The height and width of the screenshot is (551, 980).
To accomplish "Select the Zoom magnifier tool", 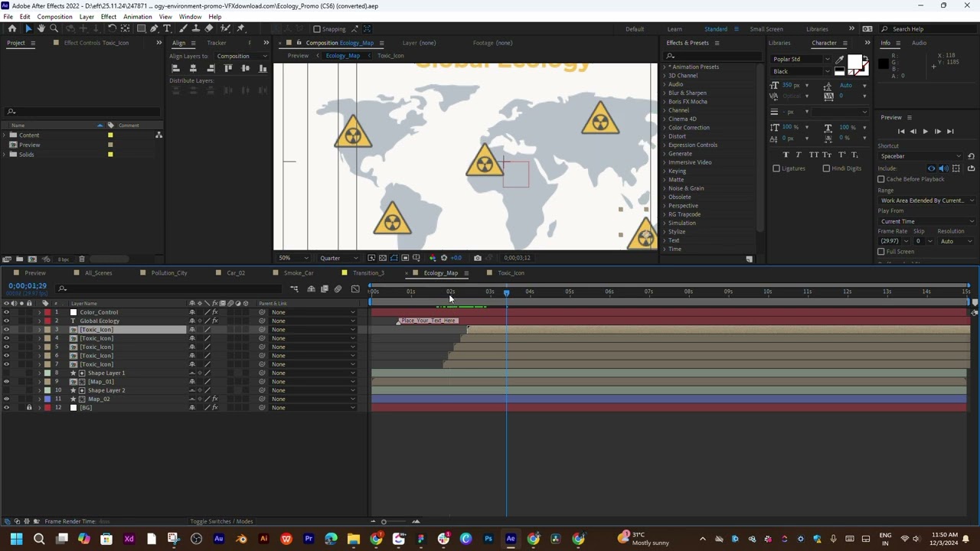I will (x=54, y=28).
